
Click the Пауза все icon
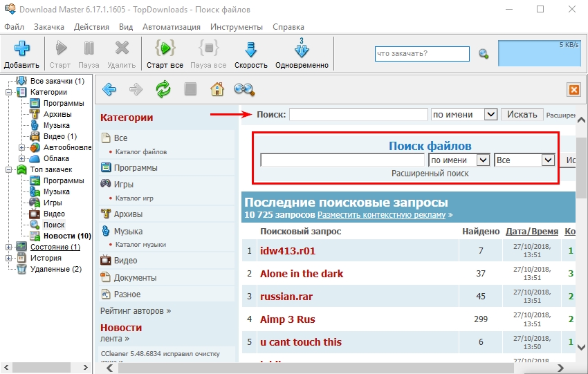pyautogui.click(x=208, y=48)
